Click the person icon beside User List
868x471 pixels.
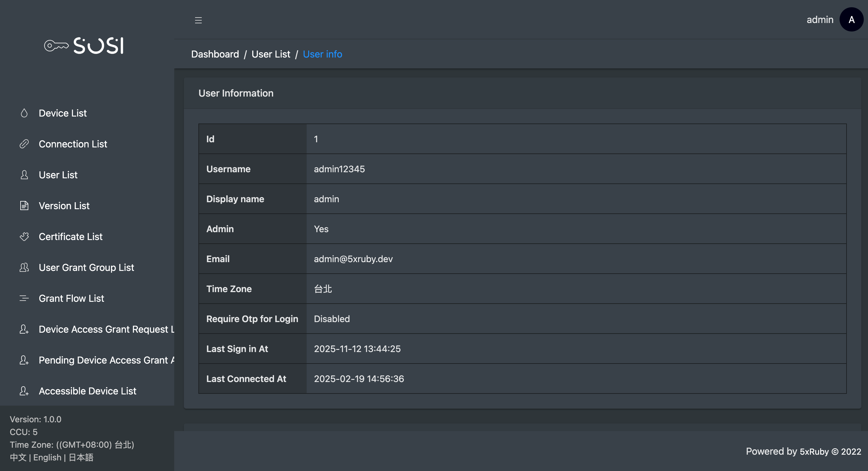point(24,175)
